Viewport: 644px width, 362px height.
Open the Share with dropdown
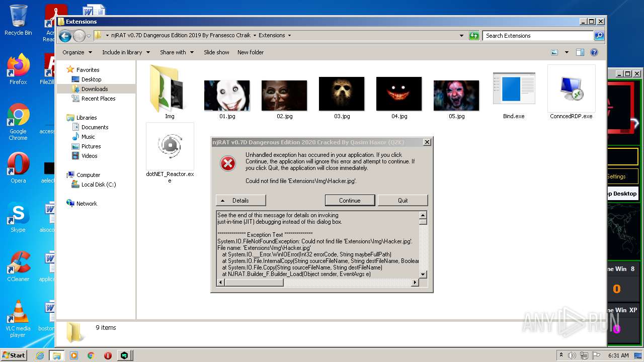(x=177, y=52)
